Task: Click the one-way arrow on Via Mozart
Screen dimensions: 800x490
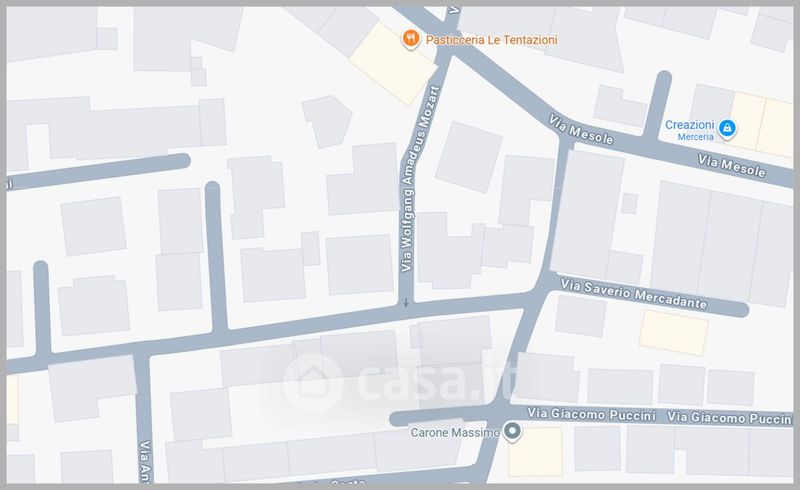Action: (406, 303)
